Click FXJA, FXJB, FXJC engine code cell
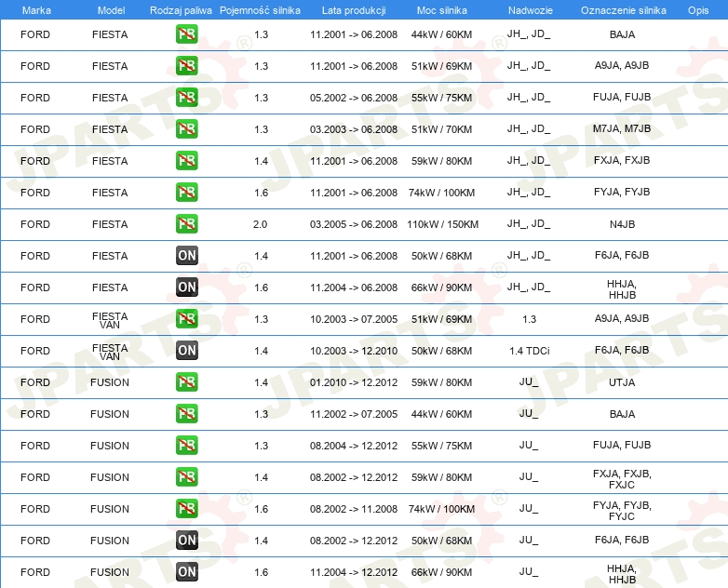 622,479
